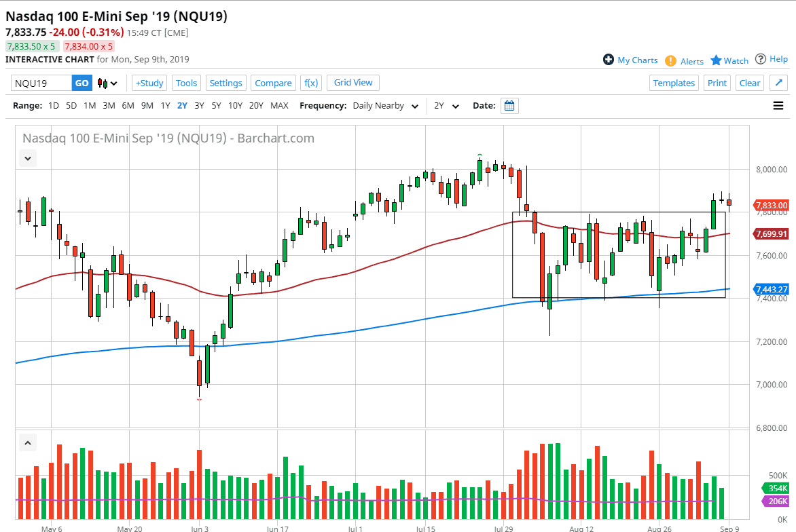Open candlestick chart type selector
This screenshot has height=532, width=796.
click(107, 83)
